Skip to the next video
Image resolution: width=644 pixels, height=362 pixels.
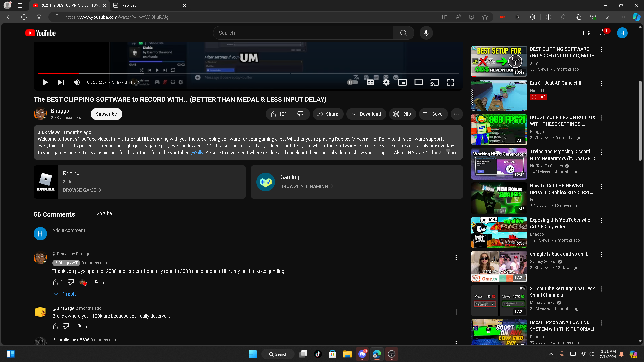pos(61,82)
